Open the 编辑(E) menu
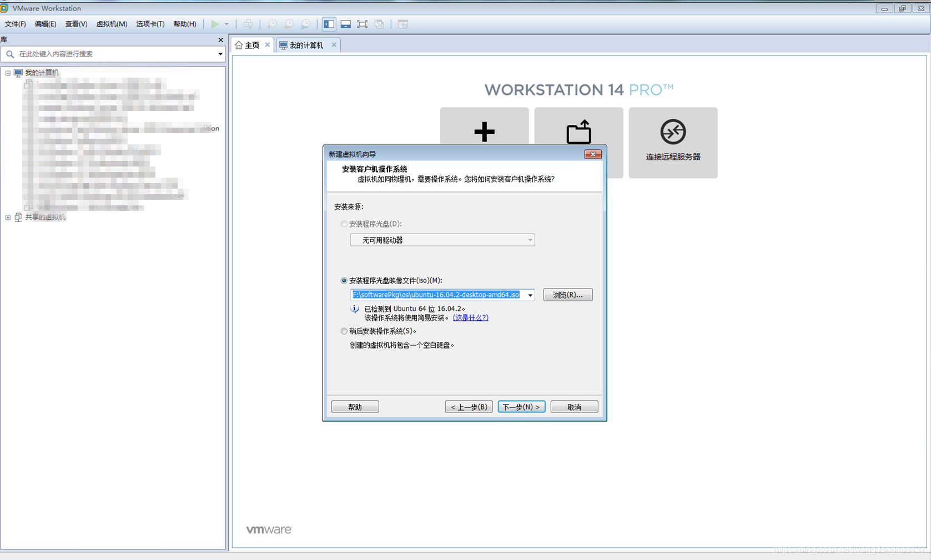The width and height of the screenshot is (931, 560). [46, 24]
